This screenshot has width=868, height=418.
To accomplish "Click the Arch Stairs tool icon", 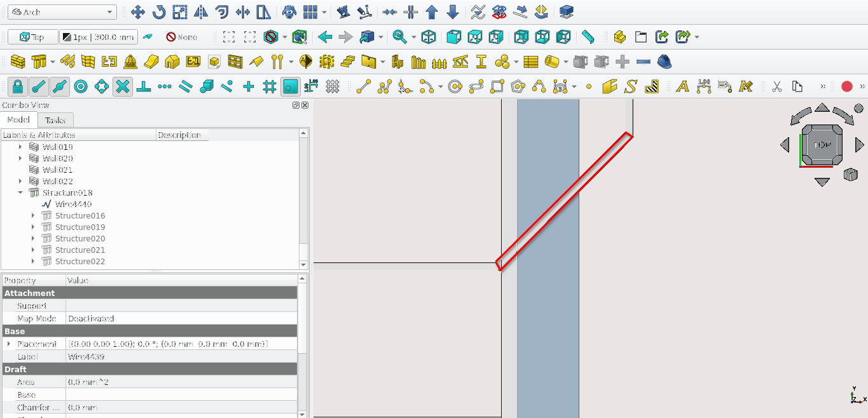I will coord(348,62).
